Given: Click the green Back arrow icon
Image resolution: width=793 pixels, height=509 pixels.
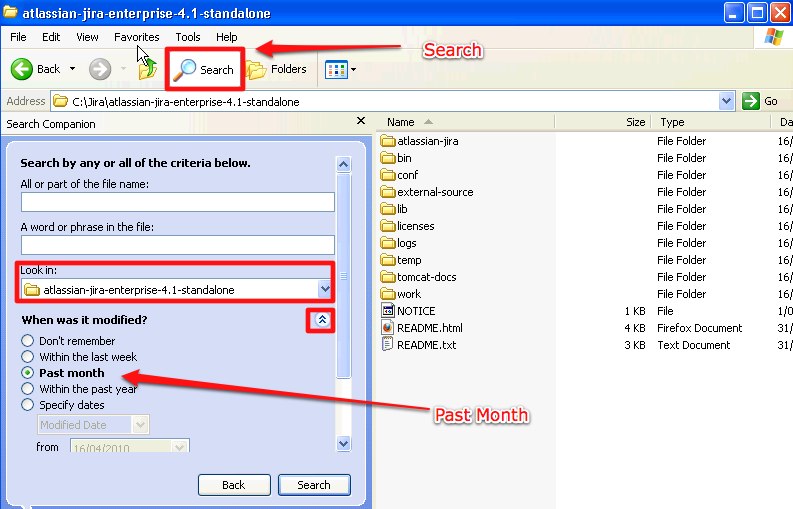Looking at the screenshot, I should pyautogui.click(x=22, y=69).
